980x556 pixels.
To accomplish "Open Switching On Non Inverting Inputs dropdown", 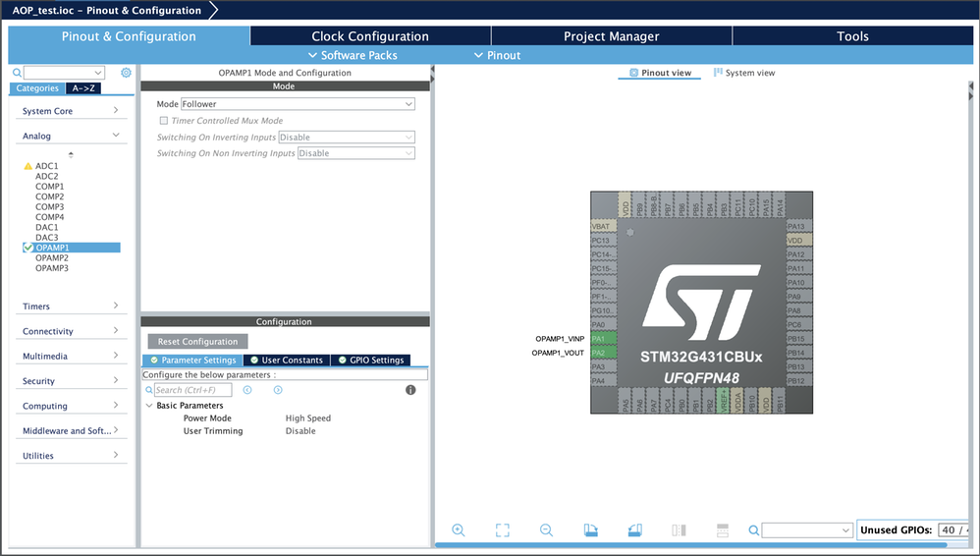I will [x=356, y=153].
